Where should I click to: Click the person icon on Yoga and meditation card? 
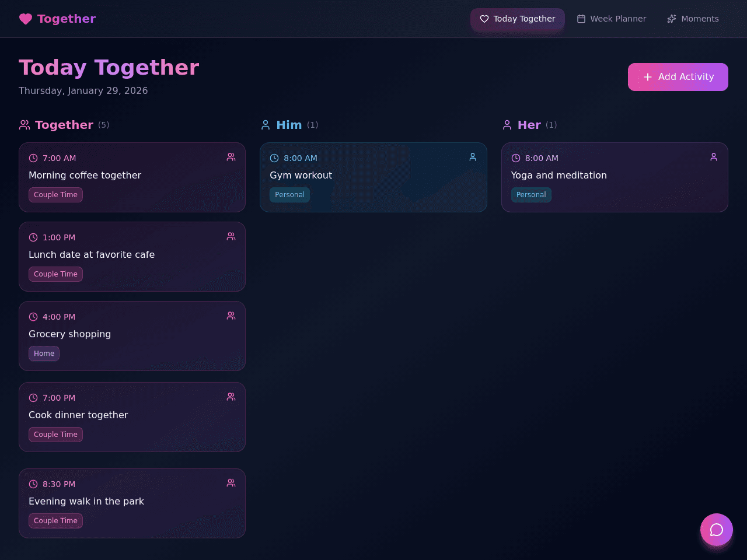click(x=714, y=157)
